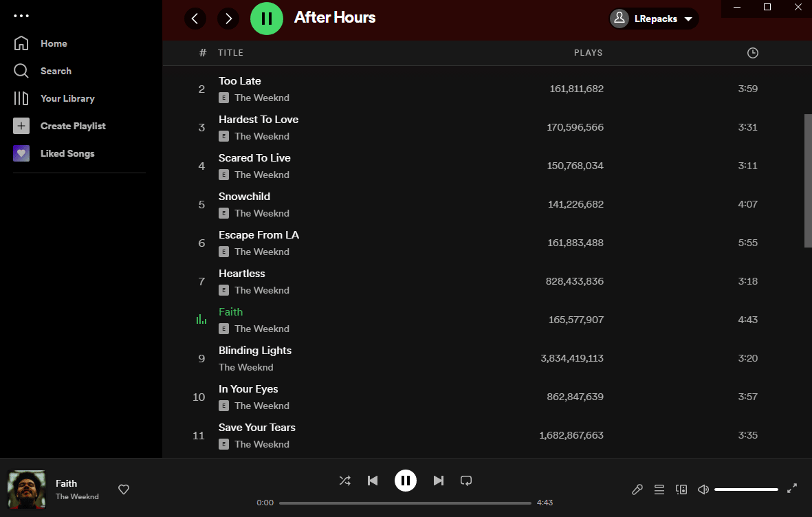Click the tracklist vertical scrollbar

pyautogui.click(x=808, y=181)
